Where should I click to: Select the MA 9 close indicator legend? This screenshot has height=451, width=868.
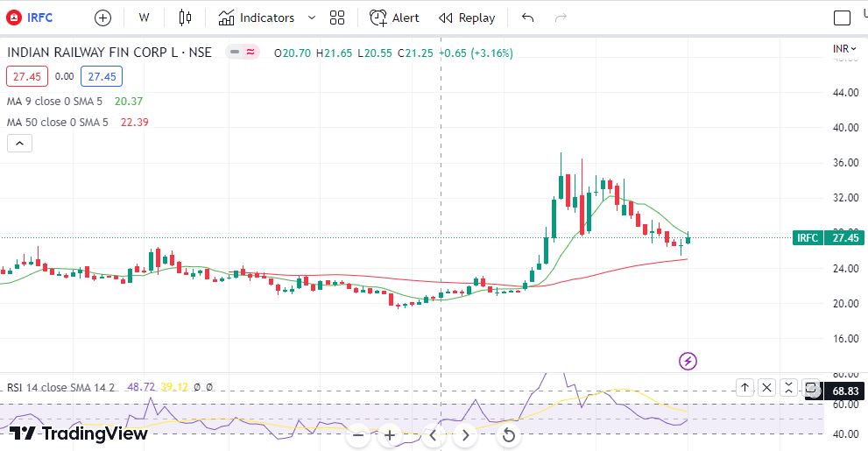(x=55, y=102)
